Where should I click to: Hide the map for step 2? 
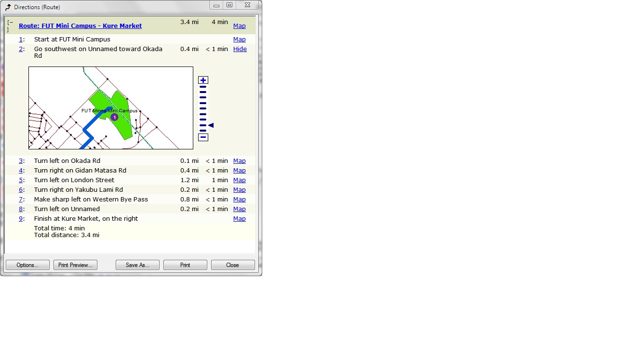click(240, 49)
